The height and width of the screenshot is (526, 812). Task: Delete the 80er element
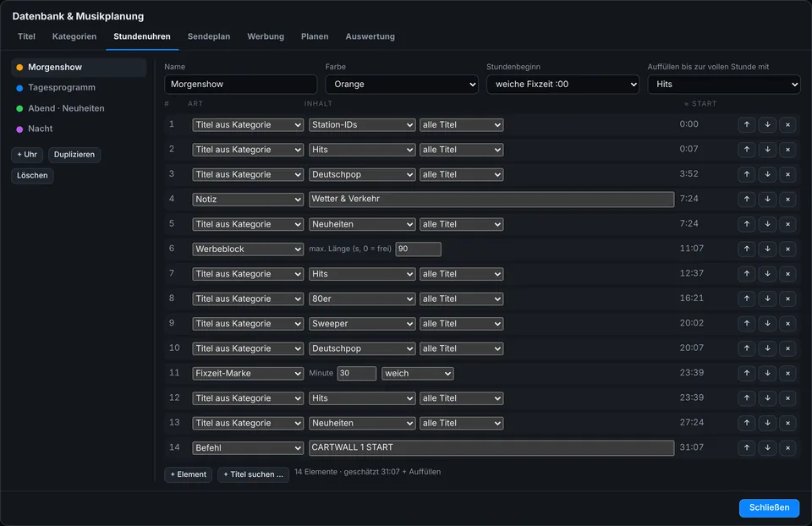pos(787,299)
